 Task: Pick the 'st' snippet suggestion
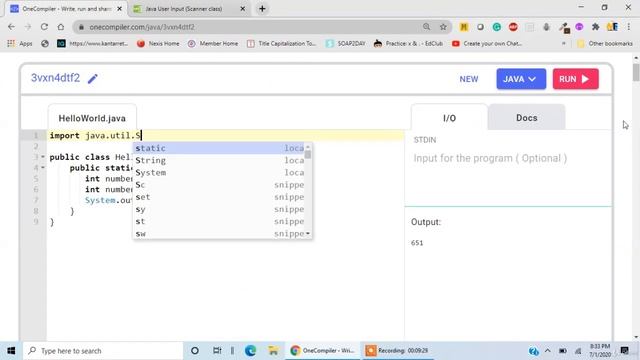point(220,222)
